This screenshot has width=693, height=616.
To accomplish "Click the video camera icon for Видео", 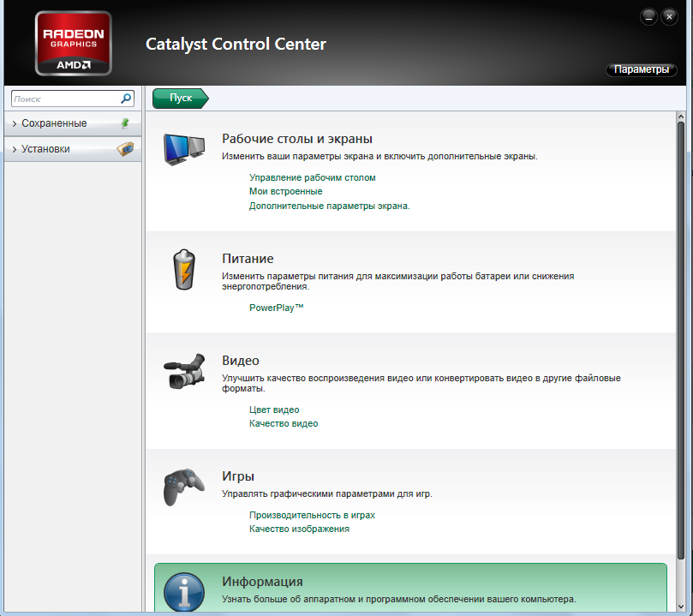I will (x=184, y=371).
